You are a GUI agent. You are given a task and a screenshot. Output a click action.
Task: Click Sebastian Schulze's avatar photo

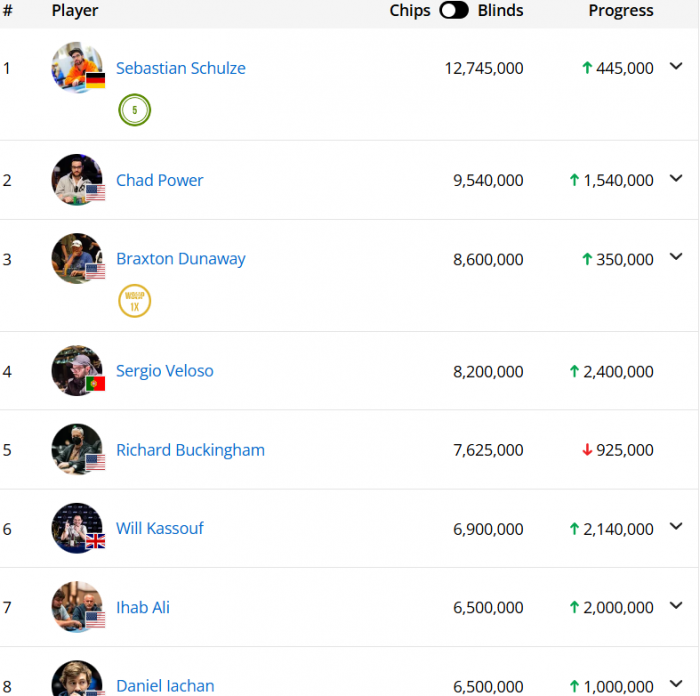tap(77, 67)
